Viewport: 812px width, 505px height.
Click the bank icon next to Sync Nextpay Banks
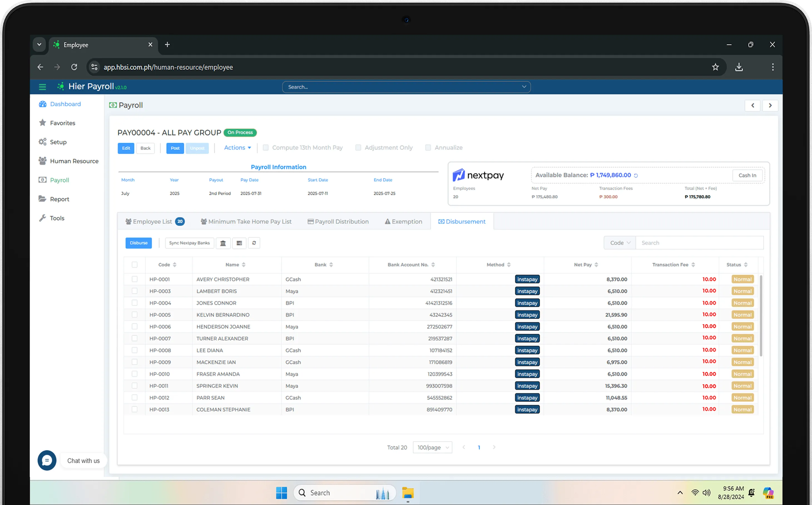(x=223, y=243)
